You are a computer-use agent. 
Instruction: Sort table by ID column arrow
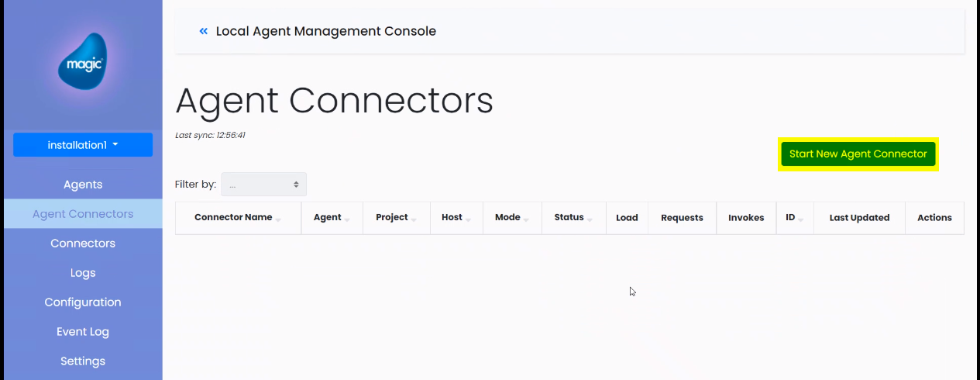801,220
